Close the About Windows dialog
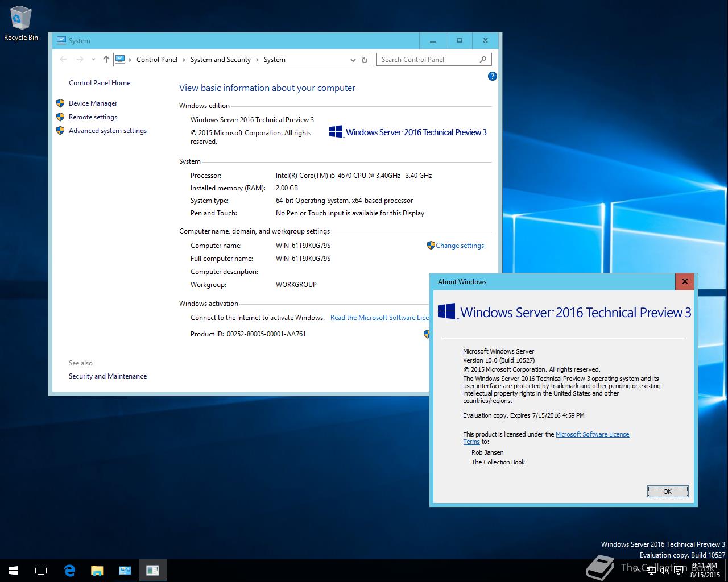Image resolution: width=728 pixels, height=582 pixels. pos(685,281)
